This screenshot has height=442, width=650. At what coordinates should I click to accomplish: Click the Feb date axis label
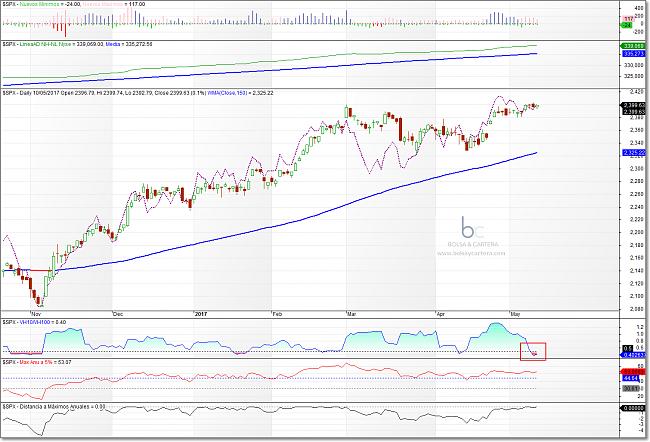coord(277,314)
